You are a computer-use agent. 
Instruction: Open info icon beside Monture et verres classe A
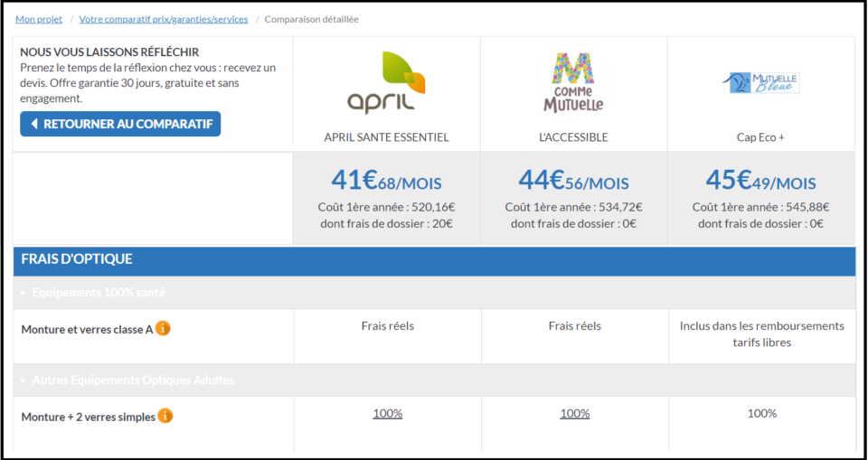click(163, 329)
